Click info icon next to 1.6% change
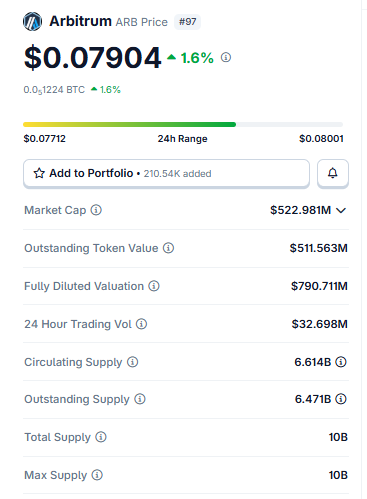The height and width of the screenshot is (499, 367). (226, 57)
